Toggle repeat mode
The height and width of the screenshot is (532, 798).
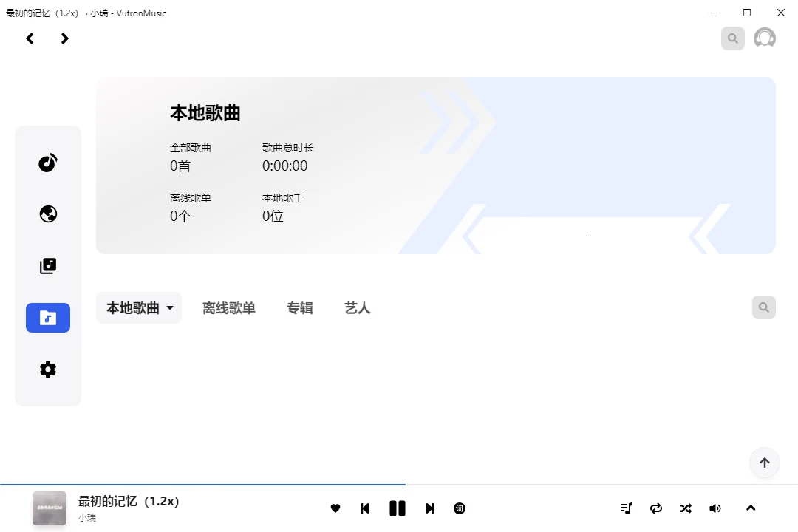tap(656, 508)
